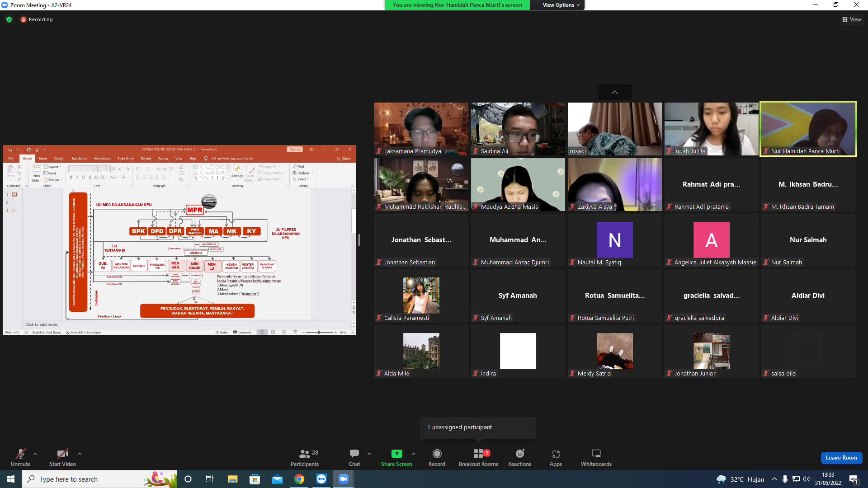868x488 pixels.
Task: Toggle Record in the Zoom toolbar
Action: pyautogui.click(x=437, y=457)
